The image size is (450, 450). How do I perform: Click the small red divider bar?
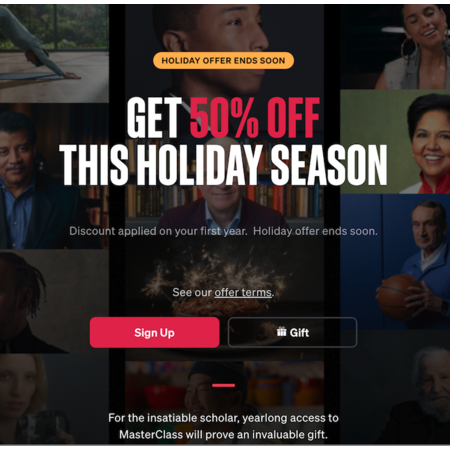223,385
